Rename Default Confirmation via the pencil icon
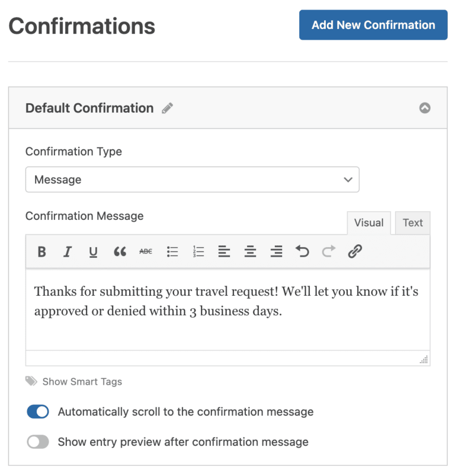455x476 pixels. pyautogui.click(x=166, y=108)
